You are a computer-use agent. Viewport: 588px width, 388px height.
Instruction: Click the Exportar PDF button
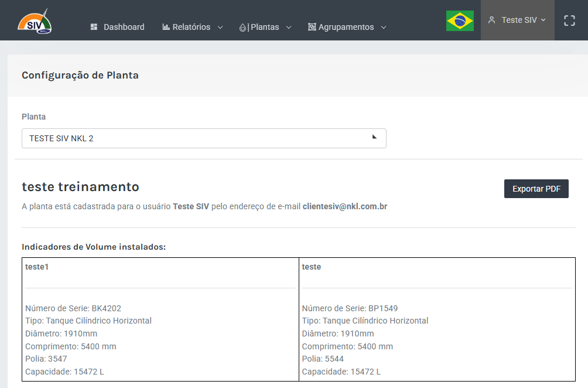pos(536,189)
